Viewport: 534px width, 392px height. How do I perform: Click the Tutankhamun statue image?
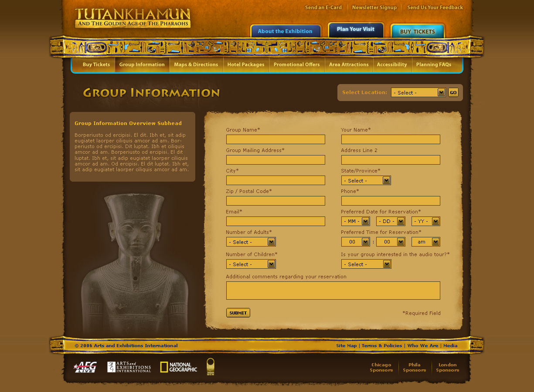(135, 264)
